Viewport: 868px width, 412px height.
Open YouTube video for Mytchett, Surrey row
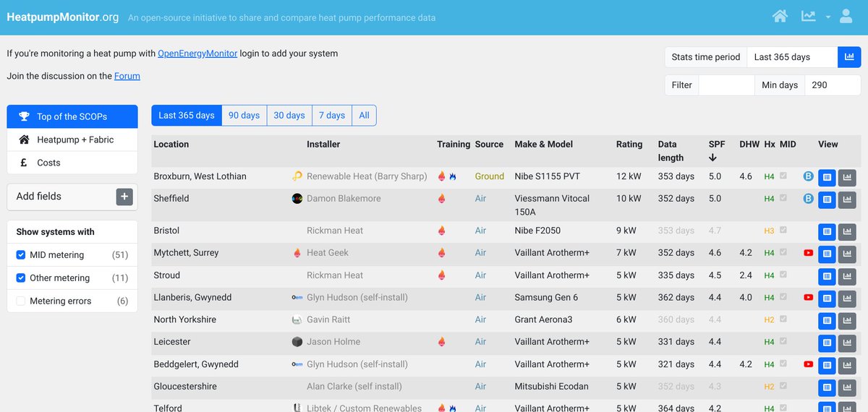pos(808,253)
